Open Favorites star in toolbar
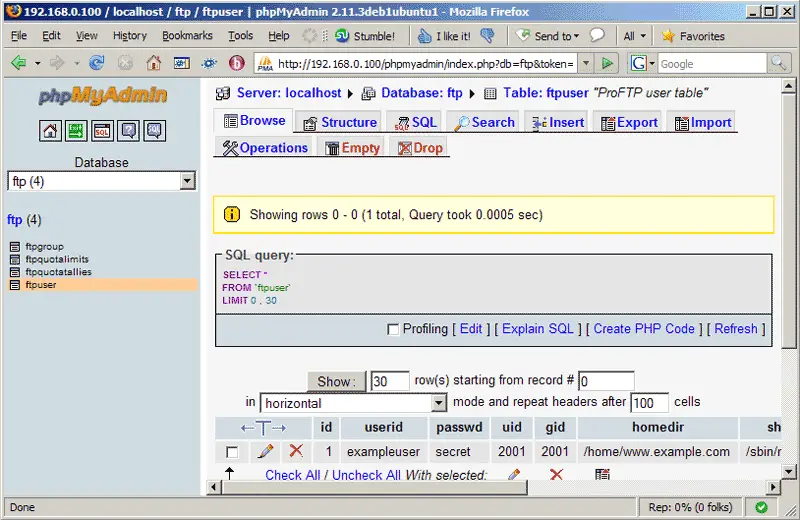The image size is (800, 520). coord(693,36)
